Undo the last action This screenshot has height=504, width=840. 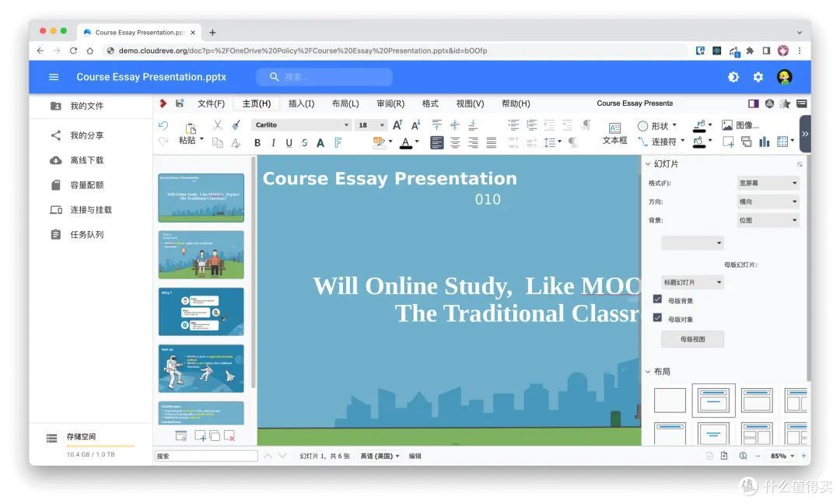tap(163, 125)
